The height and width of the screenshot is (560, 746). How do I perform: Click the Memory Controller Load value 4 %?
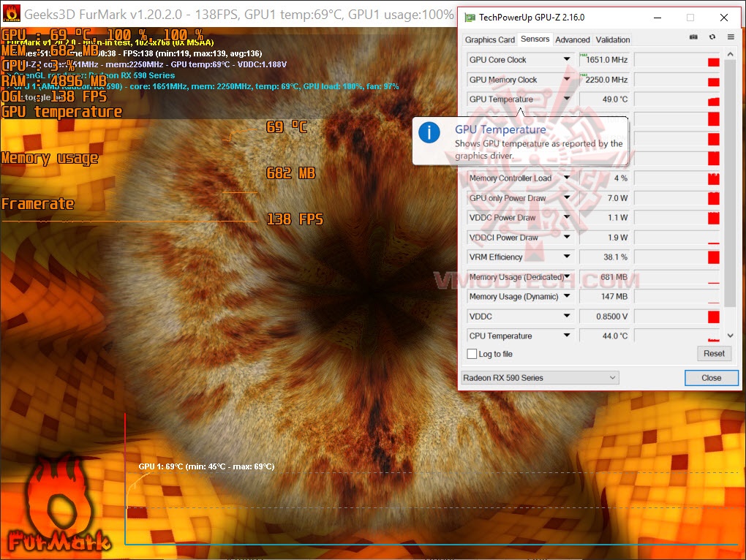[604, 178]
